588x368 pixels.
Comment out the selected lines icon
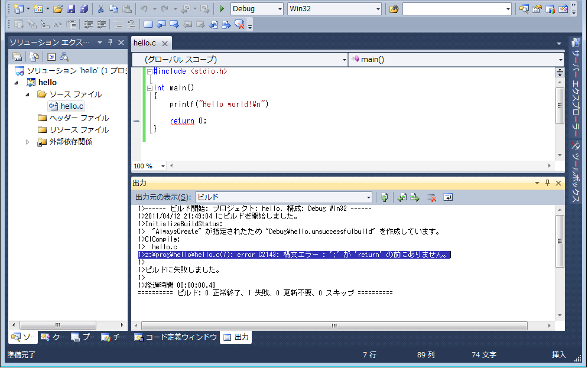(118, 25)
